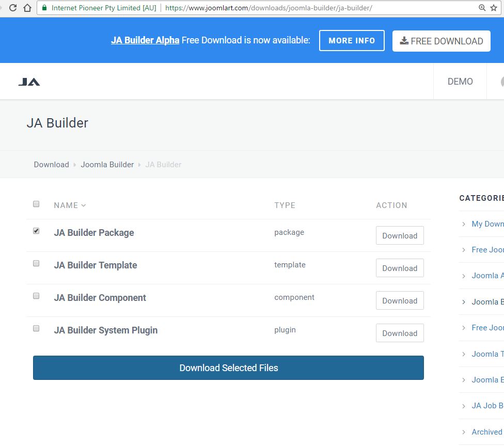Click the 'component' type cell
This screenshot has width=504, height=447.
pyautogui.click(x=294, y=297)
